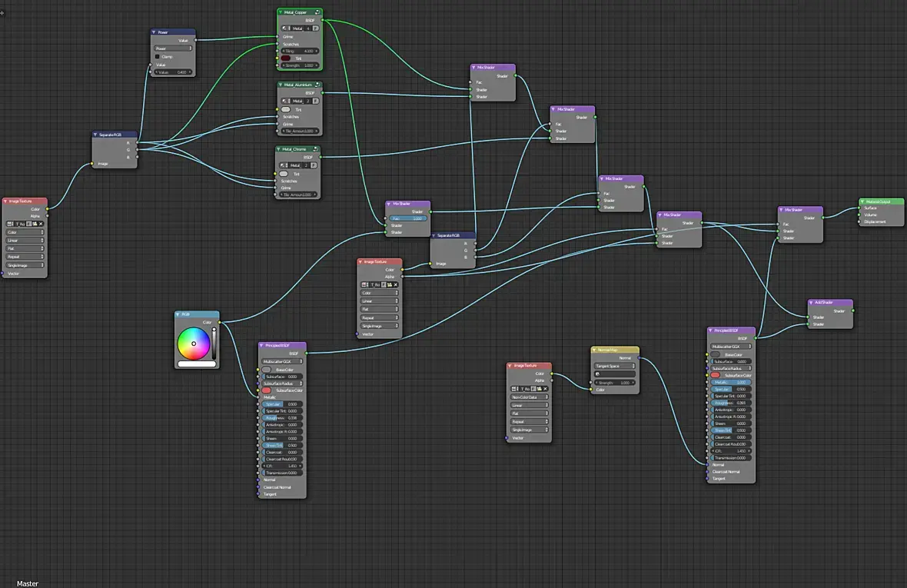Click Volume socket on Material Output node
The image size is (907, 588).
859,215
